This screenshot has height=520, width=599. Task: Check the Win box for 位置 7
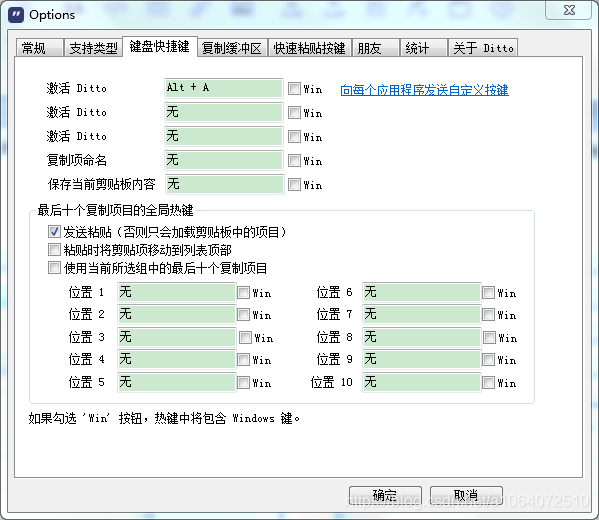pyautogui.click(x=488, y=315)
